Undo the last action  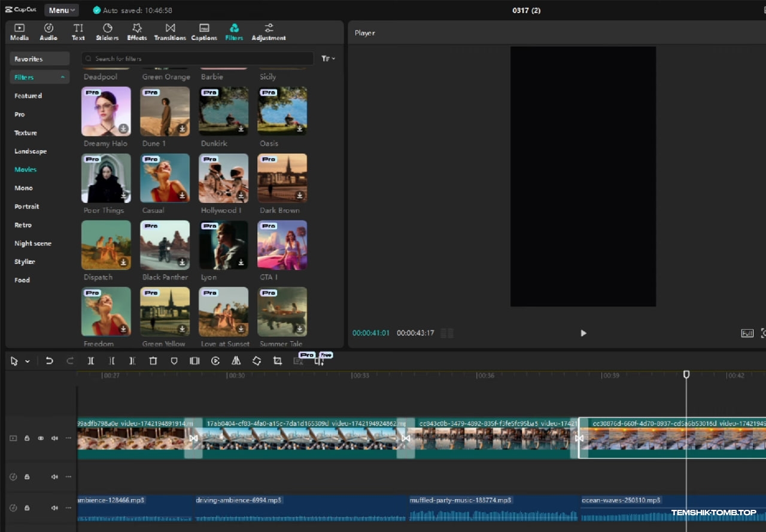(x=49, y=361)
